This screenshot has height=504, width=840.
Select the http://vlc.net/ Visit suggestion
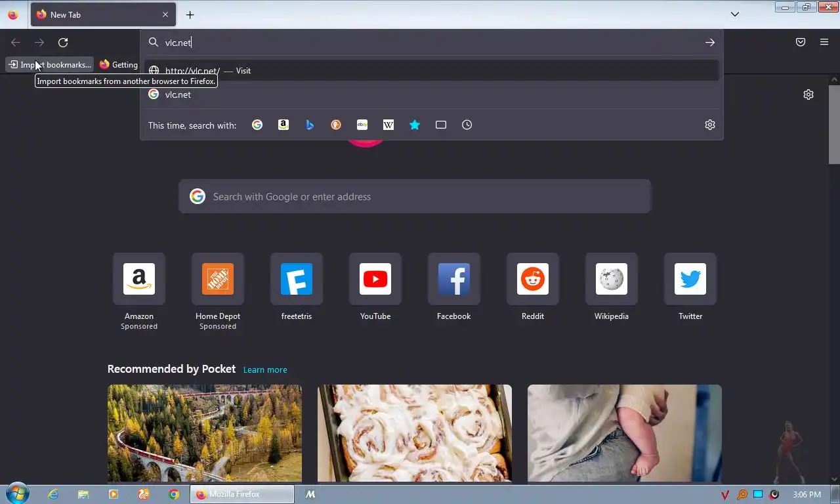point(432,71)
